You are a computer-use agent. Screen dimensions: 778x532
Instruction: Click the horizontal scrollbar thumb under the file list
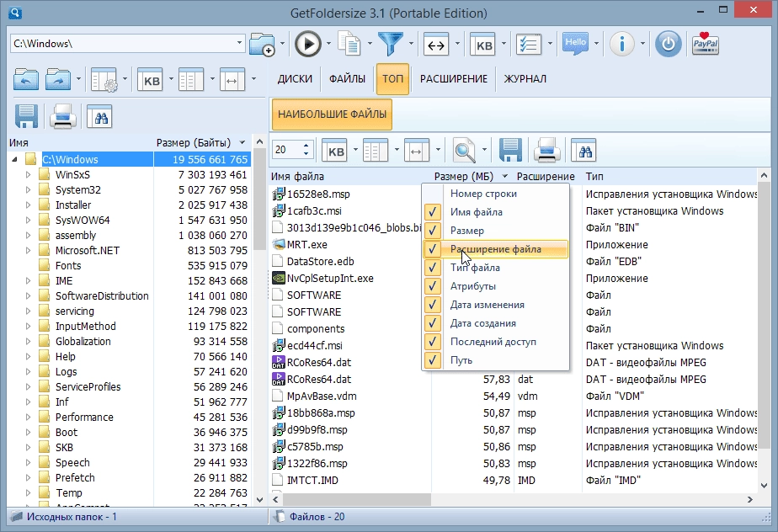coord(357,499)
